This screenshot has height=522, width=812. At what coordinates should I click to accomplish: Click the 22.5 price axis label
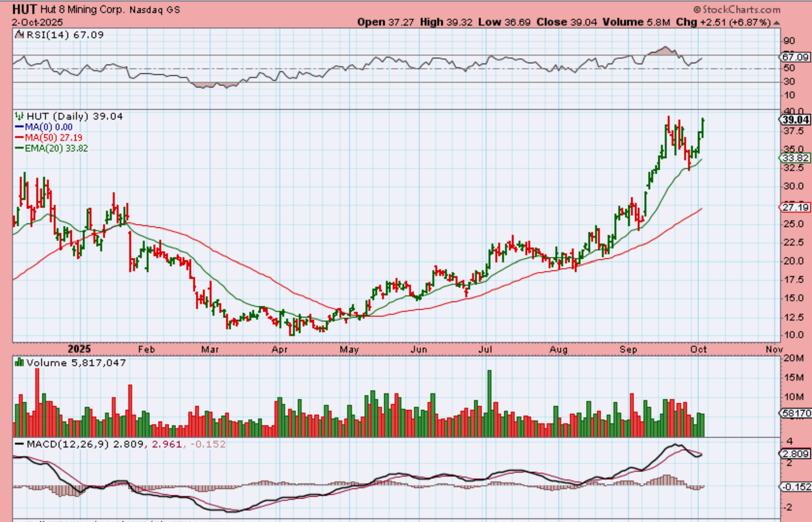793,242
